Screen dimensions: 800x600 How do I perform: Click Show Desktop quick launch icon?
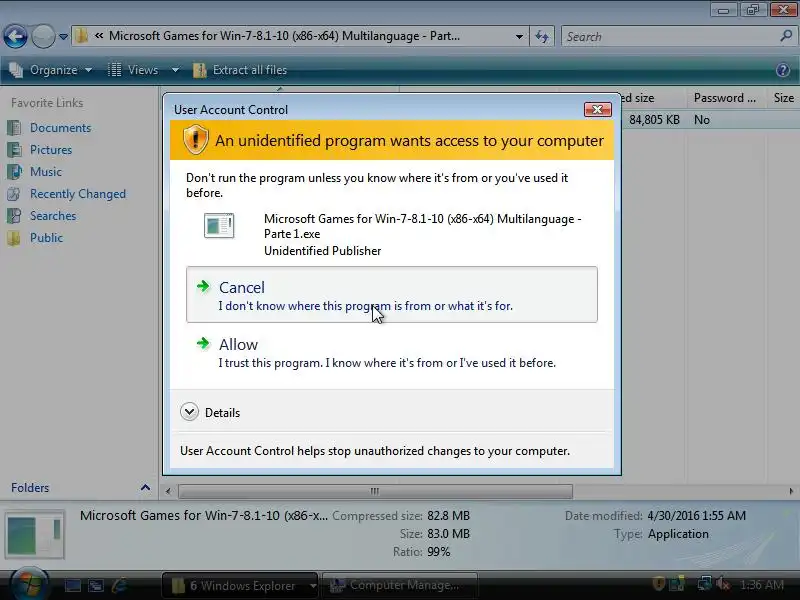click(72, 585)
